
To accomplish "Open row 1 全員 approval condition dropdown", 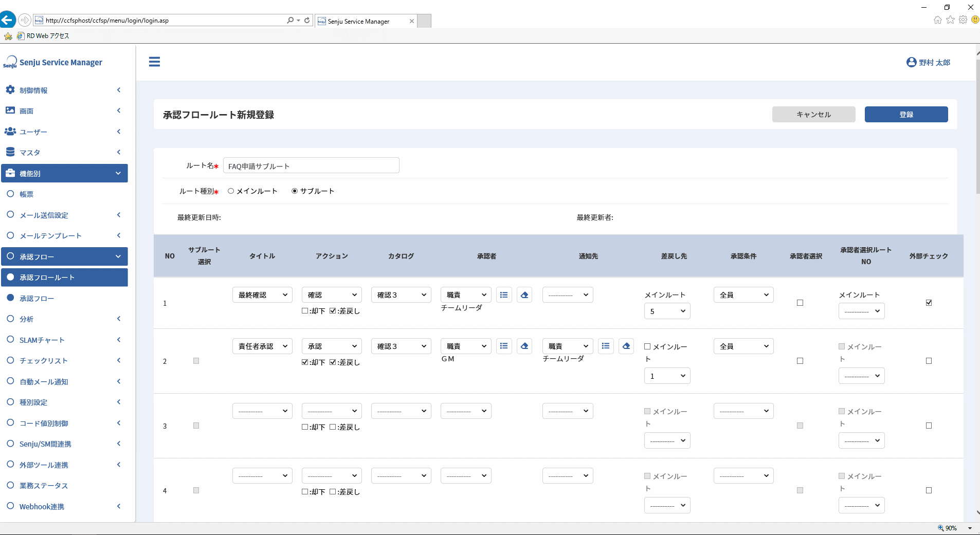I will [x=743, y=295].
